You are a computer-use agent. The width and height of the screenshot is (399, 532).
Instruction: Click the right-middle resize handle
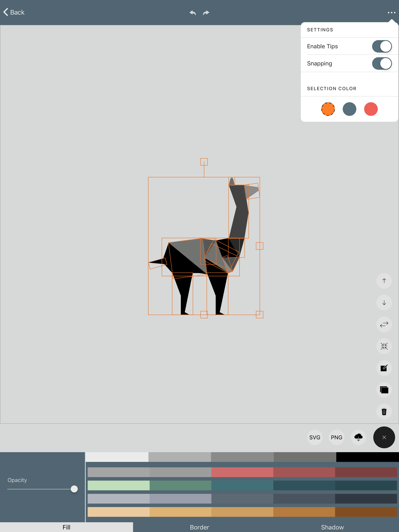click(260, 246)
